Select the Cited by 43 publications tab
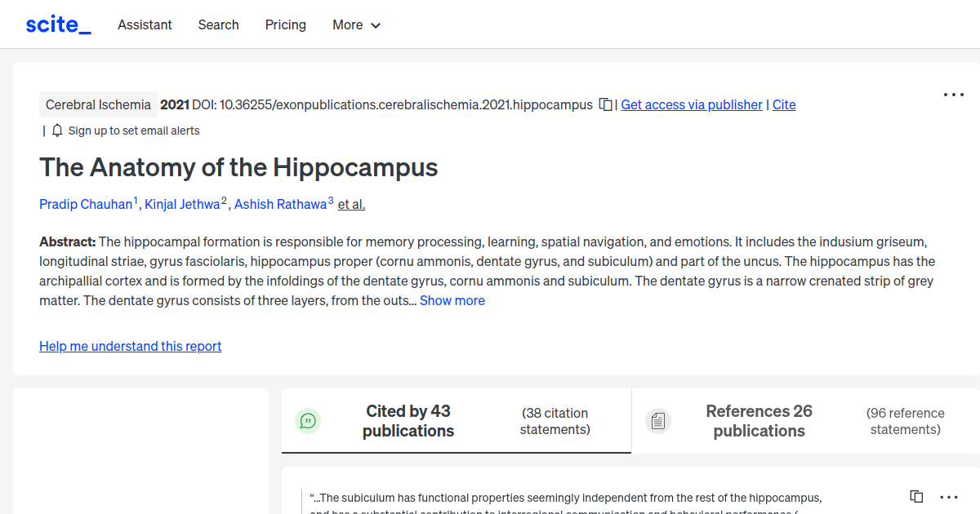The height and width of the screenshot is (514, 980). 408,420
